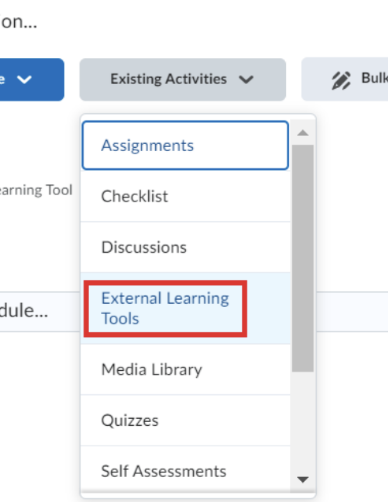
Task: Open the blue dropdown button at left
Action: click(x=32, y=80)
